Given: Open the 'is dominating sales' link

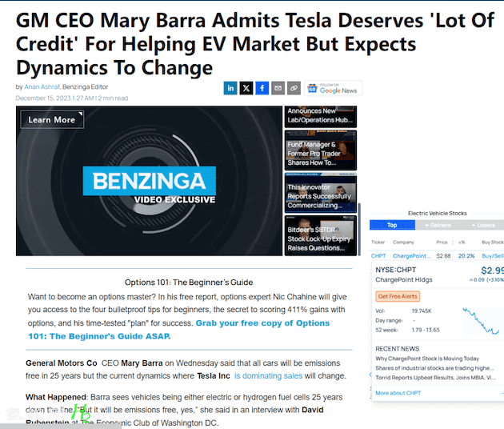Looking at the screenshot, I should click(268, 376).
